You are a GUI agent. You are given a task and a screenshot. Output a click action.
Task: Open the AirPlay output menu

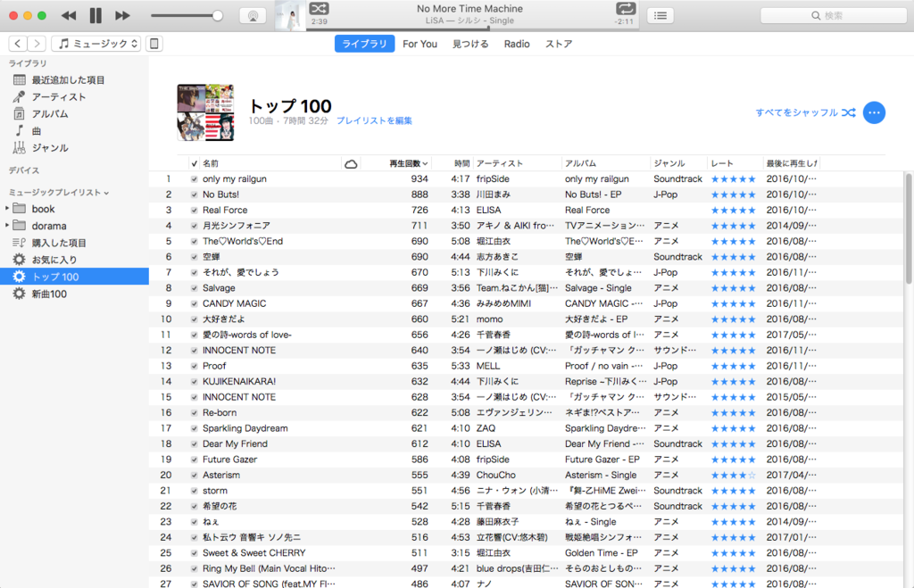pos(253,16)
